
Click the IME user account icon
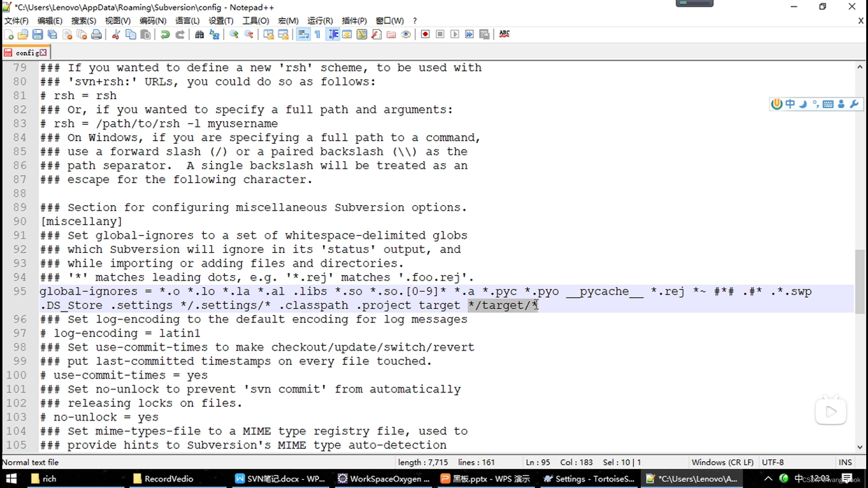841,104
